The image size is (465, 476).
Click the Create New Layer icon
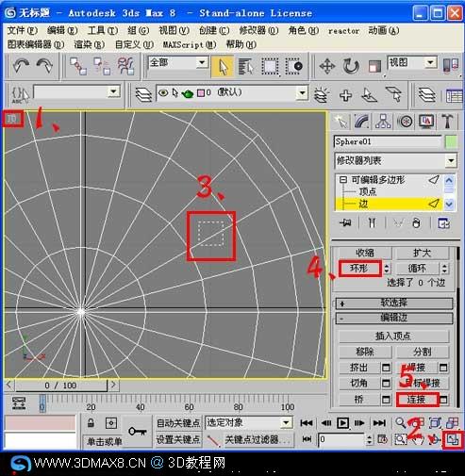322,94
